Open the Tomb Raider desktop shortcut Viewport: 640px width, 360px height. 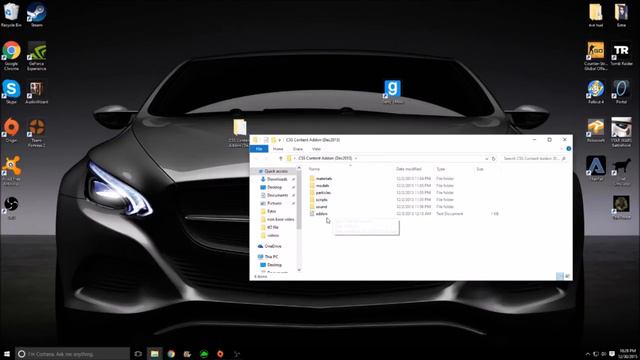pyautogui.click(x=621, y=53)
